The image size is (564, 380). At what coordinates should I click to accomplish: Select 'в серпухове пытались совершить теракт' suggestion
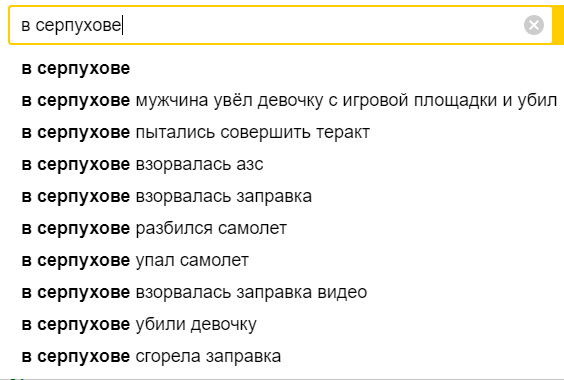pyautogui.click(x=196, y=132)
